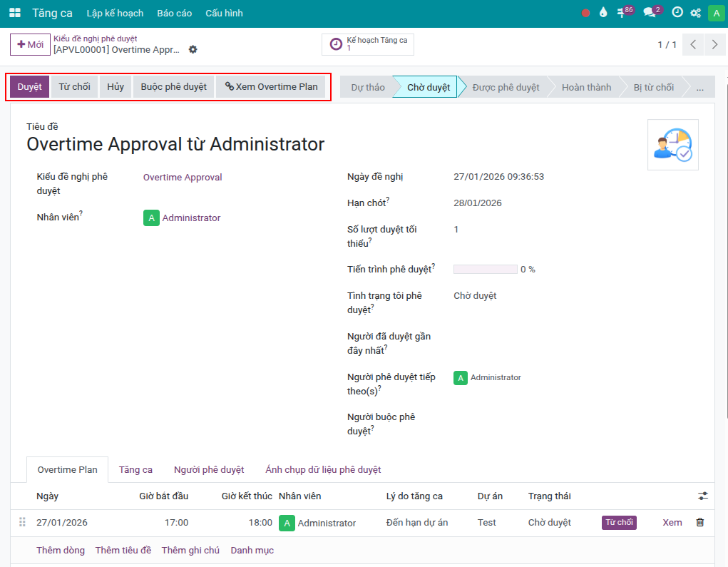Click the water drop icon in top bar
Screen dimensions: 728x567
603,13
